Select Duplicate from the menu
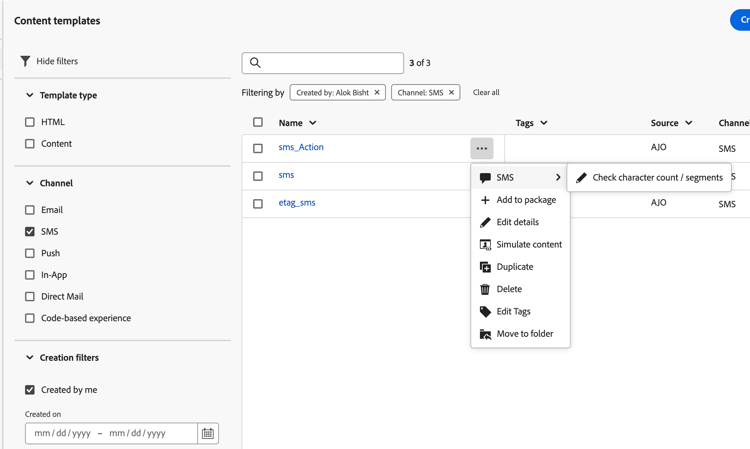Image resolution: width=750 pixels, height=449 pixels. (520, 267)
